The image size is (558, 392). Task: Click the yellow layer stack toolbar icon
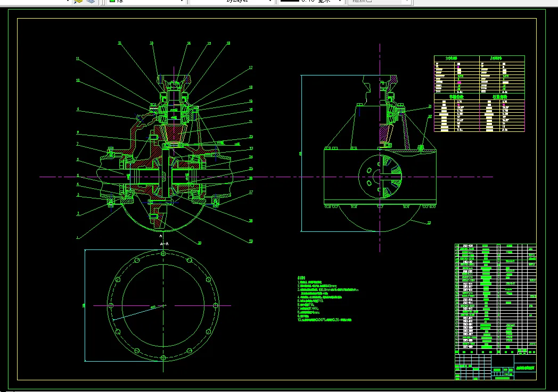point(78,2)
